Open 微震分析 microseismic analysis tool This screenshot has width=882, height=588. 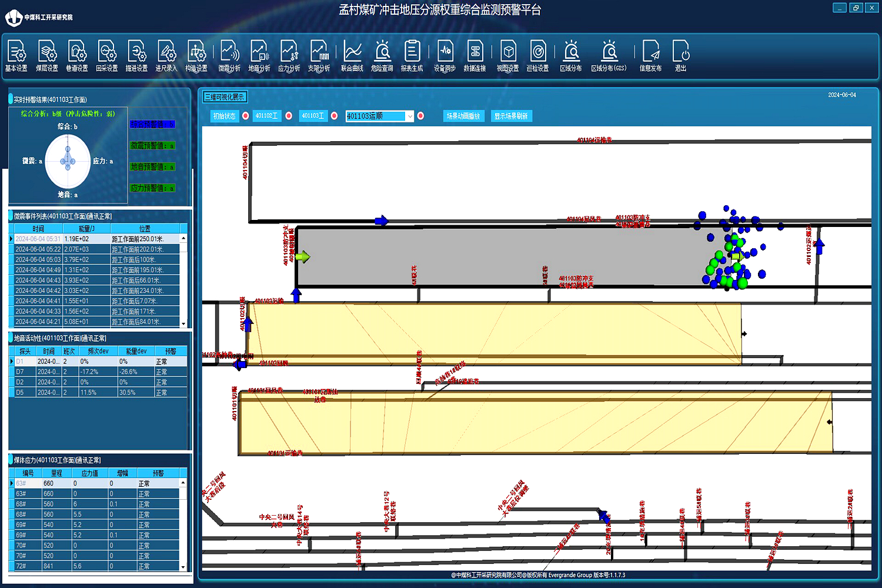pyautogui.click(x=229, y=55)
